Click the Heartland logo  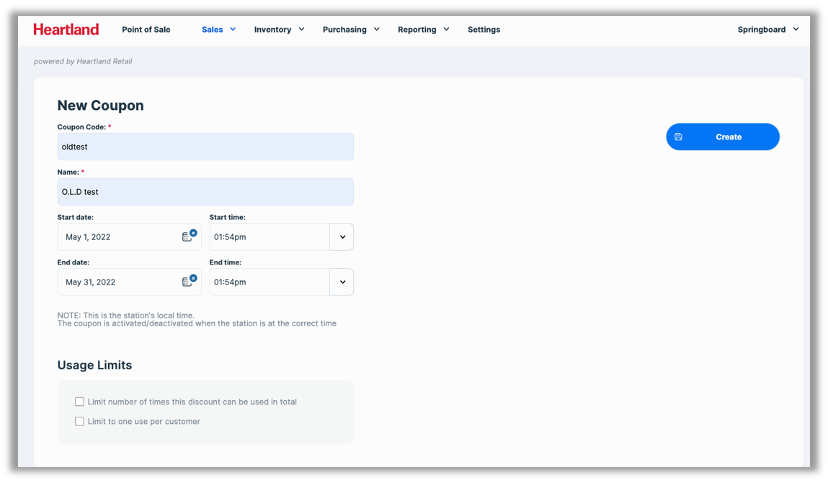[68, 30]
